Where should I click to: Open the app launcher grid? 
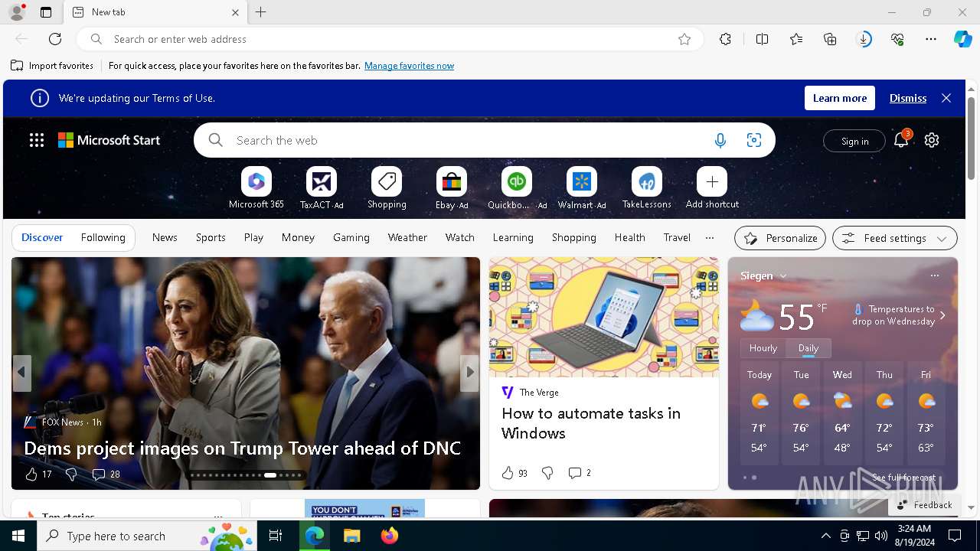(37, 140)
